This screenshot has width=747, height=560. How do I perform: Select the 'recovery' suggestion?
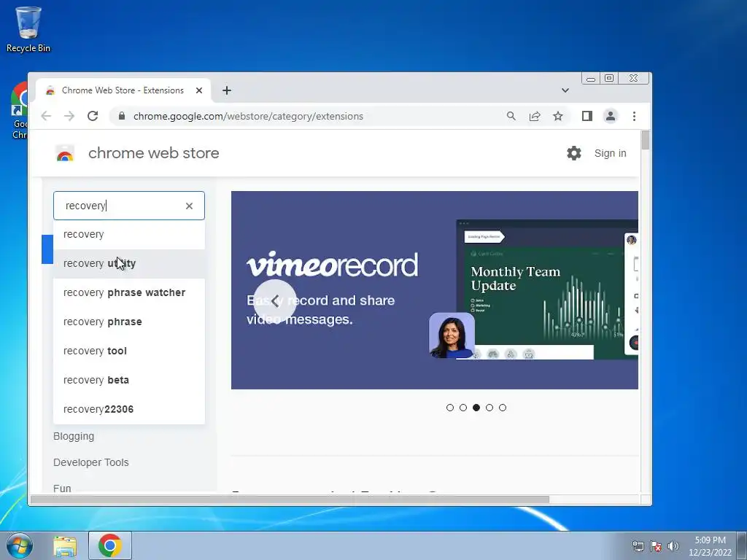pyautogui.click(x=129, y=234)
